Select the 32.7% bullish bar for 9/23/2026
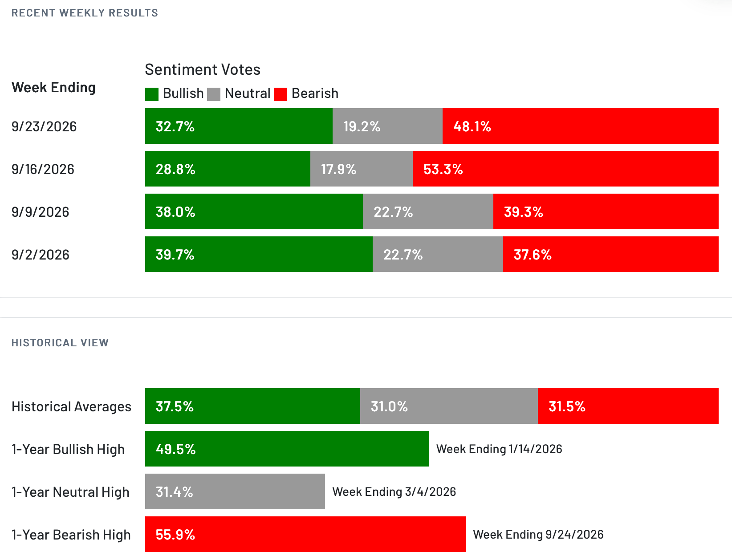732x560 pixels. pos(239,126)
